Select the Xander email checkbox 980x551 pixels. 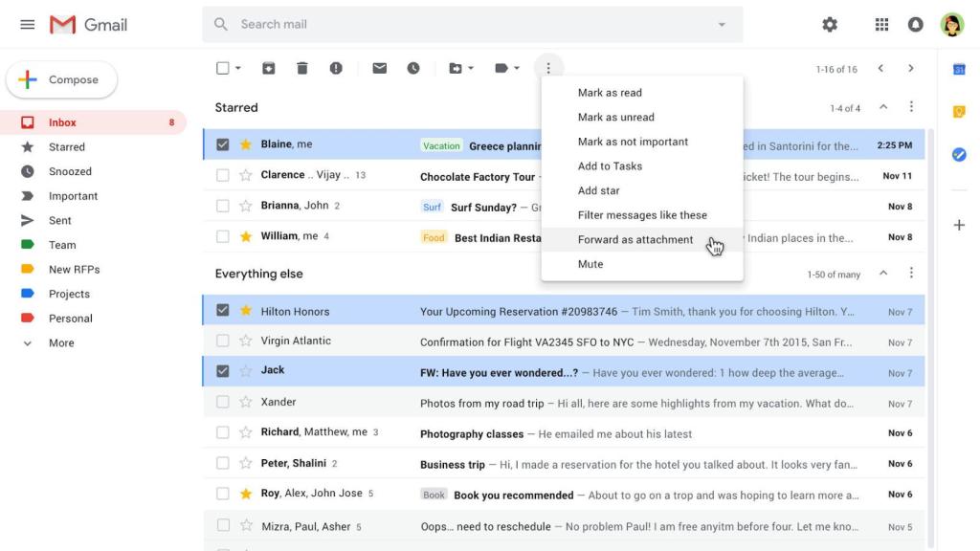222,403
